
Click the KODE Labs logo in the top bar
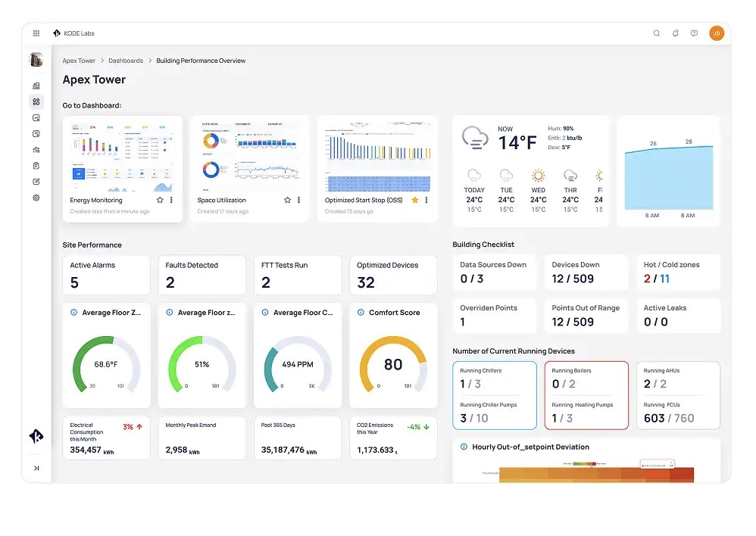click(x=73, y=33)
